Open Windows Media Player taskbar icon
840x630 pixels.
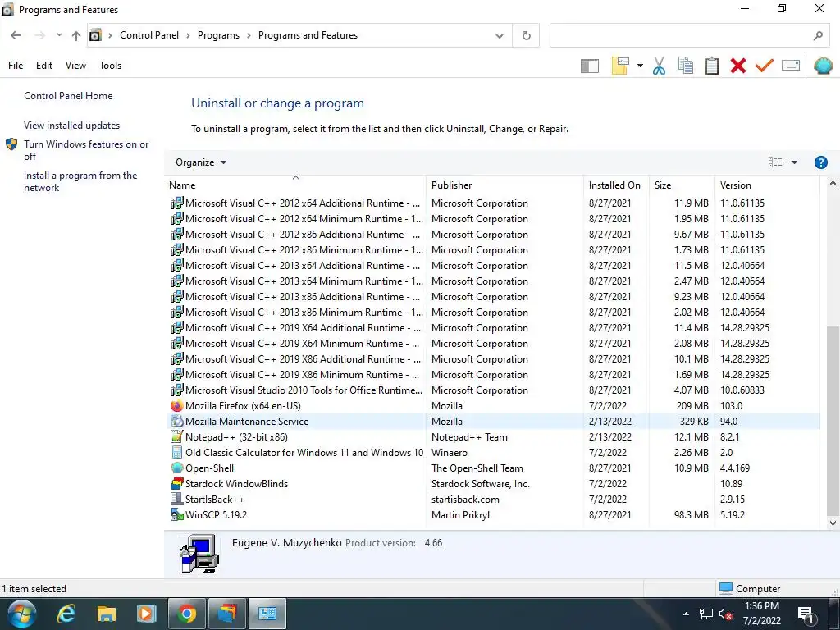146,614
